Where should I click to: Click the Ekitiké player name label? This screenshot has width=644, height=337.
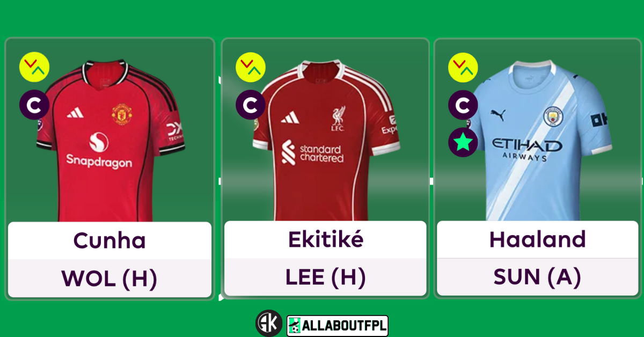(x=325, y=239)
